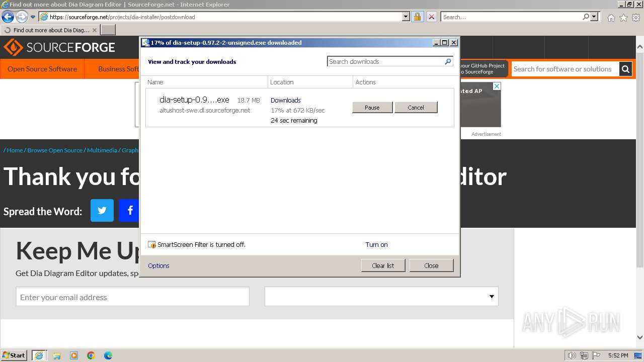Open the Downloads location link
This screenshot has height=362, width=644.
[x=285, y=100]
